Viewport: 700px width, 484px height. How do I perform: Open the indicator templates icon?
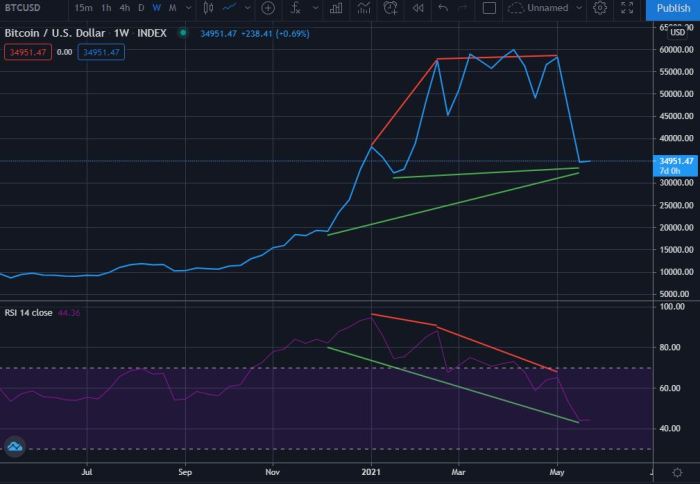pyautogui.click(x=364, y=8)
